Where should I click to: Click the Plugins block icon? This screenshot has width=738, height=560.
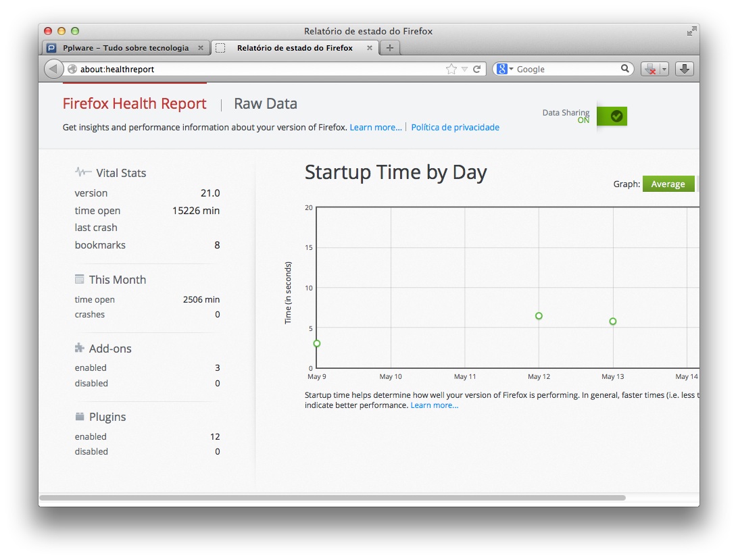80,417
